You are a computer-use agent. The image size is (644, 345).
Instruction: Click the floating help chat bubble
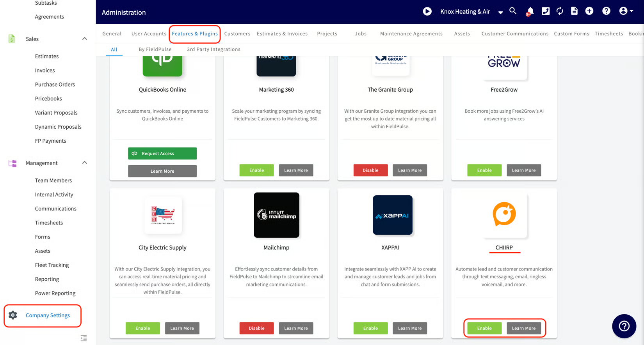tap(624, 326)
